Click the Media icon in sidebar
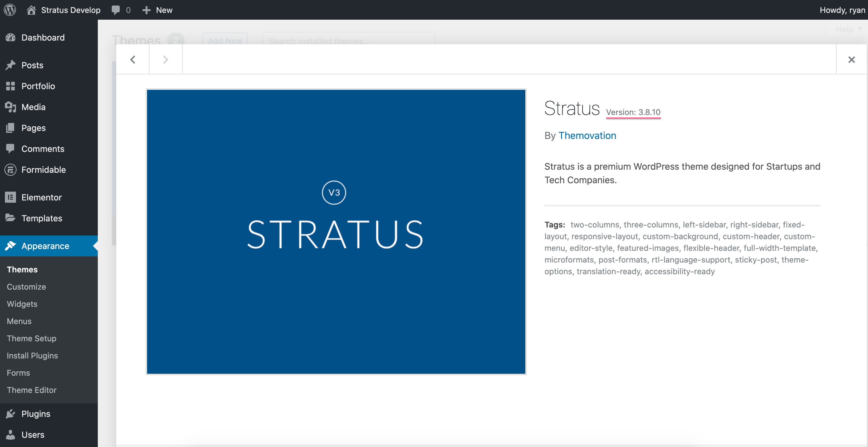The image size is (868, 447). [10, 107]
